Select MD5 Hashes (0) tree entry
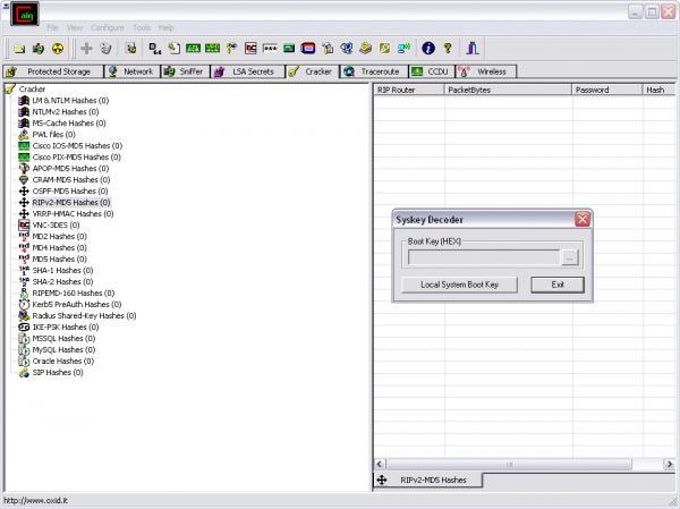This screenshot has height=509, width=680. click(x=59, y=259)
